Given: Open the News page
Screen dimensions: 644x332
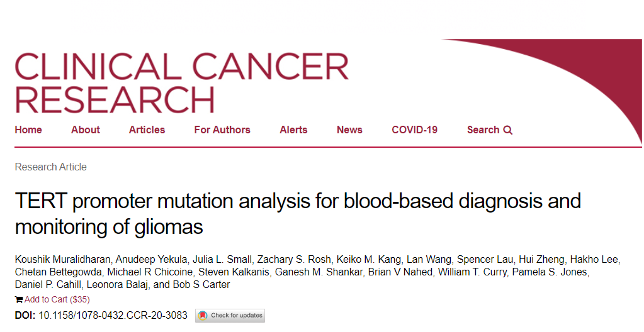Looking at the screenshot, I should click(349, 130).
